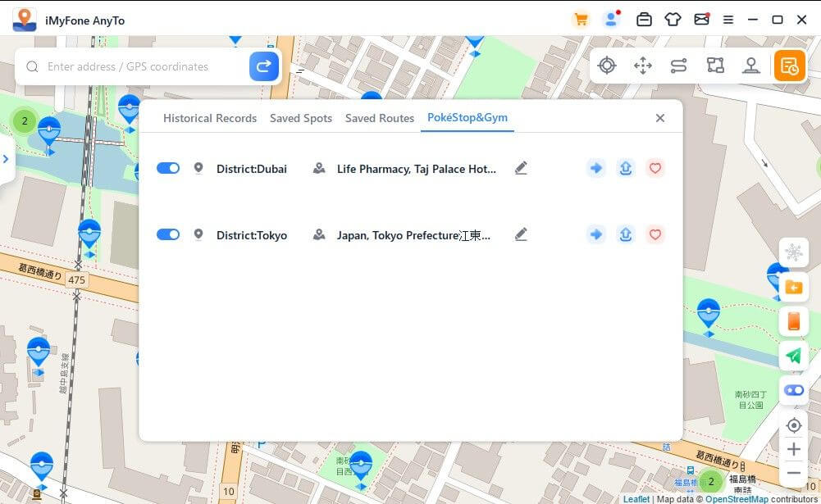This screenshot has height=504, width=821.
Task: Open the user account profile icon
Action: [x=611, y=20]
